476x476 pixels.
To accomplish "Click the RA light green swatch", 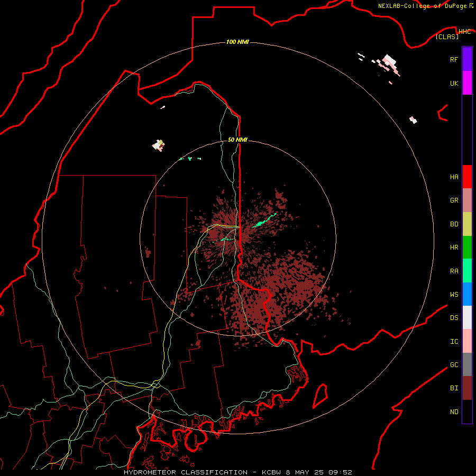I will tap(467, 271).
